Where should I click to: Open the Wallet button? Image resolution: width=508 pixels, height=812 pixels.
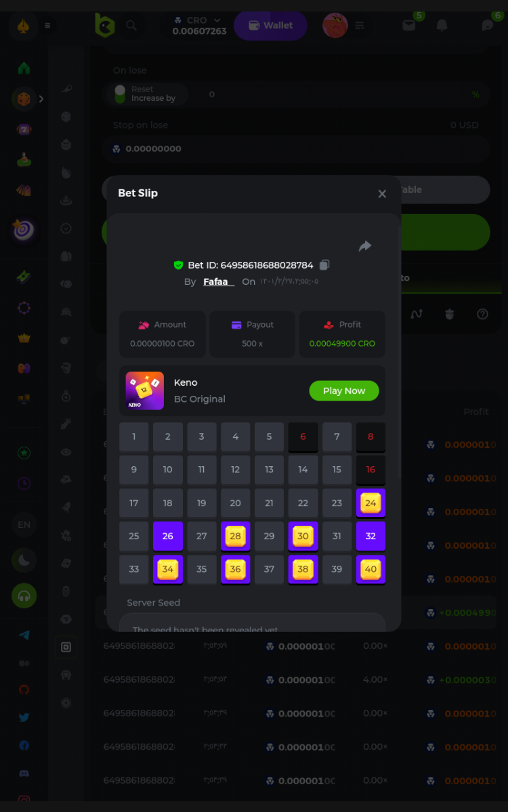coord(270,26)
